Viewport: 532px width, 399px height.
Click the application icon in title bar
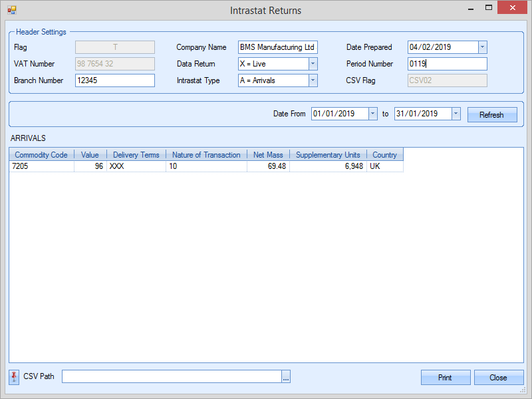pos(11,10)
